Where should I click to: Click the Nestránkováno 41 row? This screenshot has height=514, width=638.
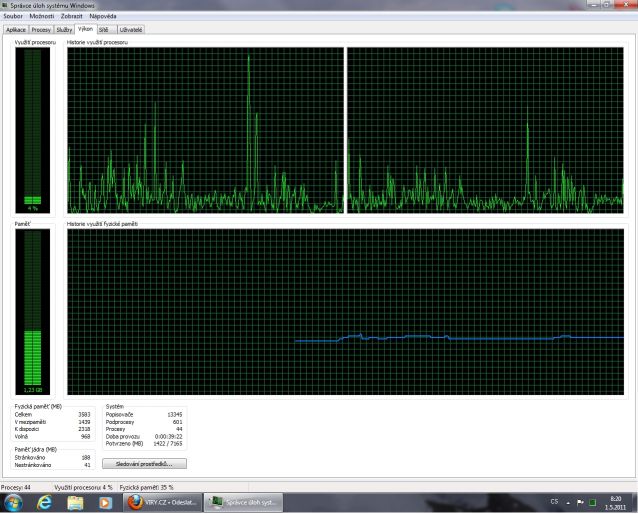coord(52,465)
